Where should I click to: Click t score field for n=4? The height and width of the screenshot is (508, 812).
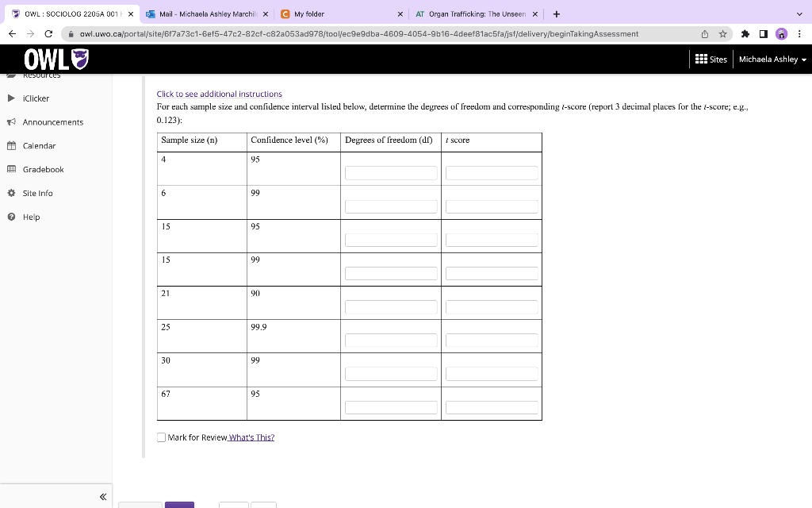coord(492,173)
